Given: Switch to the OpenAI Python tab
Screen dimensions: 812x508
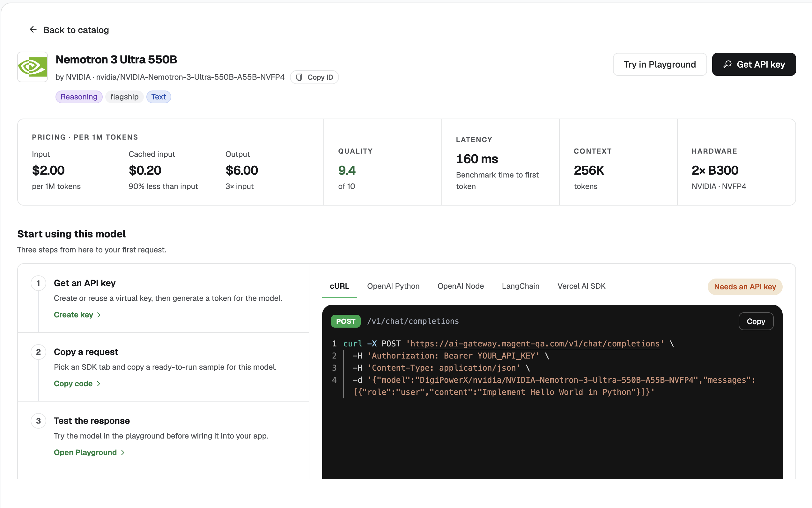Looking at the screenshot, I should click(393, 286).
